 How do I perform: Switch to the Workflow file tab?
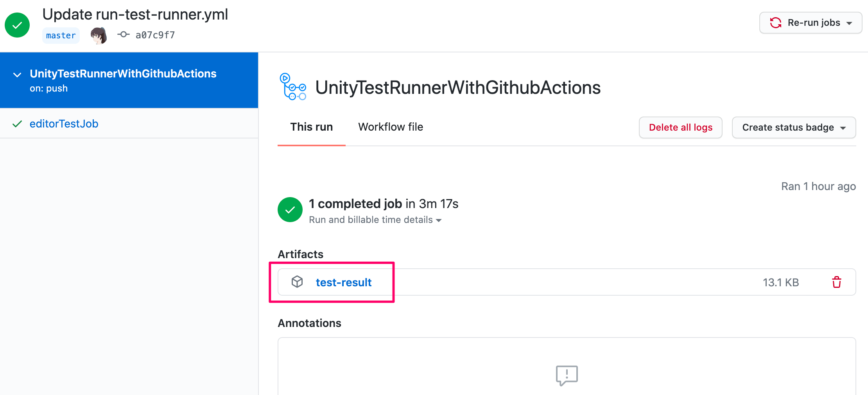(391, 127)
